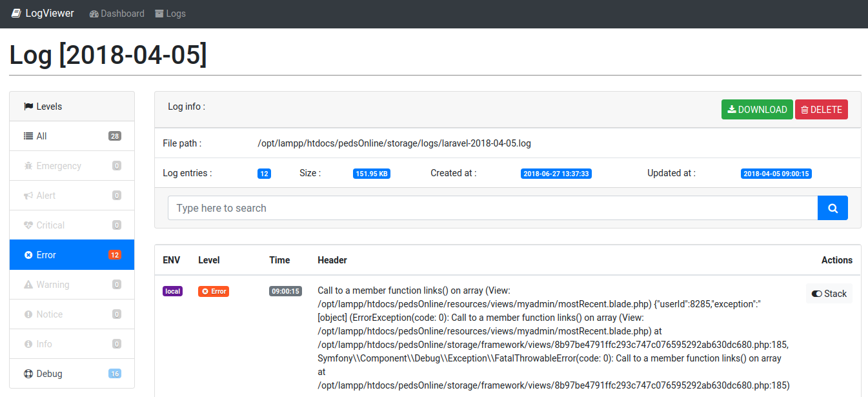Click the Error level badge in table row
Viewport: 868px width, 397px height.
coord(214,291)
